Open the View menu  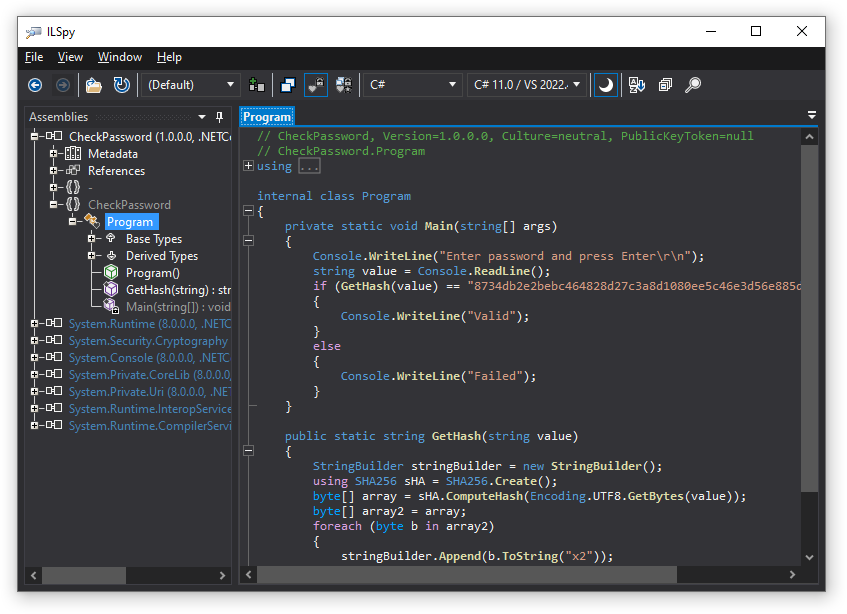pyautogui.click(x=69, y=57)
